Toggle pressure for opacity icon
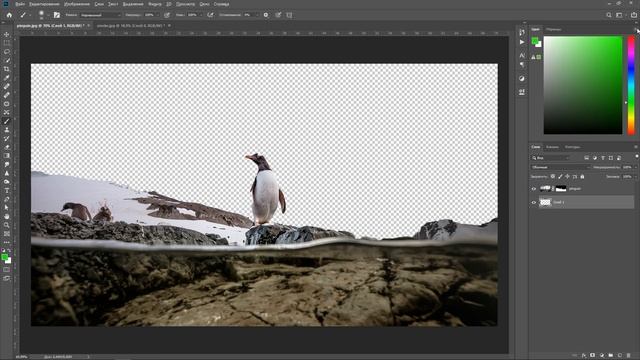The width and height of the screenshot is (640, 360). pyautogui.click(x=167, y=15)
